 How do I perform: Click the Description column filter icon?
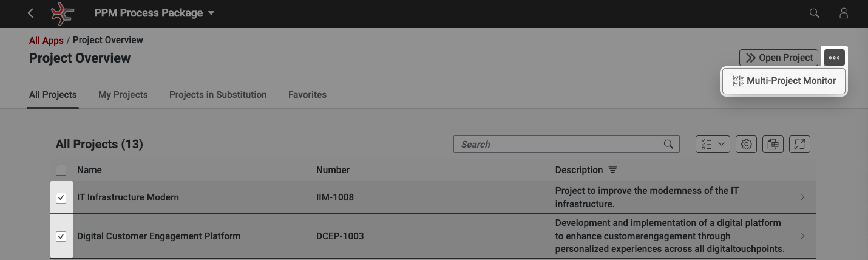click(613, 170)
